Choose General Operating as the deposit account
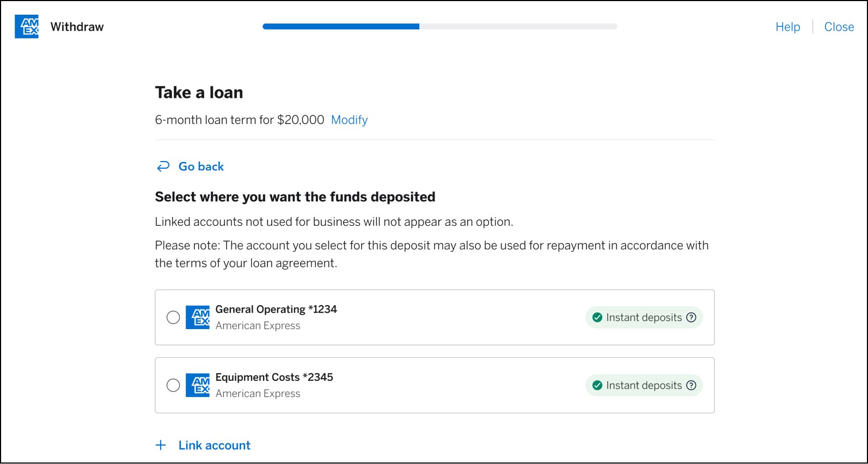Viewport: 868px width, 464px height. [173, 317]
